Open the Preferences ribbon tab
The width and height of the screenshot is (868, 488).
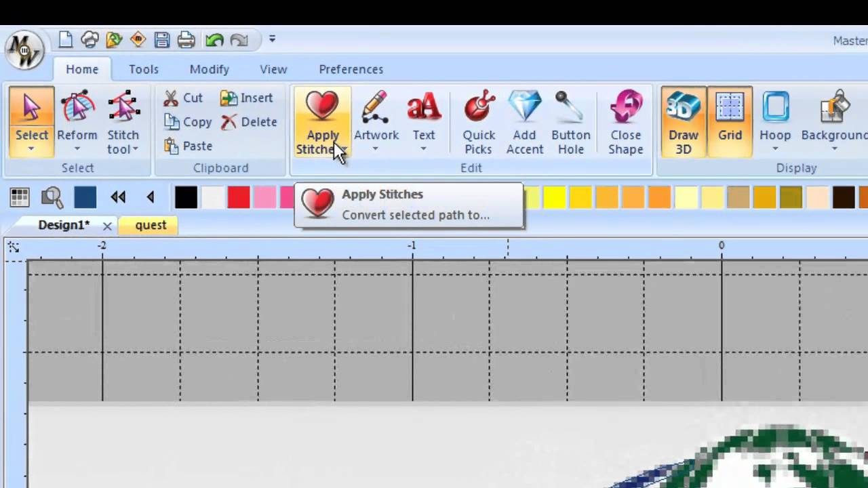[351, 69]
